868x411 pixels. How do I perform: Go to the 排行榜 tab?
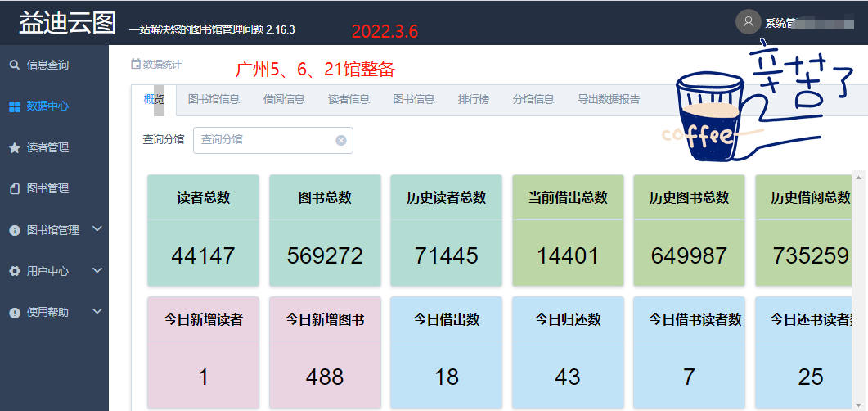(474, 99)
